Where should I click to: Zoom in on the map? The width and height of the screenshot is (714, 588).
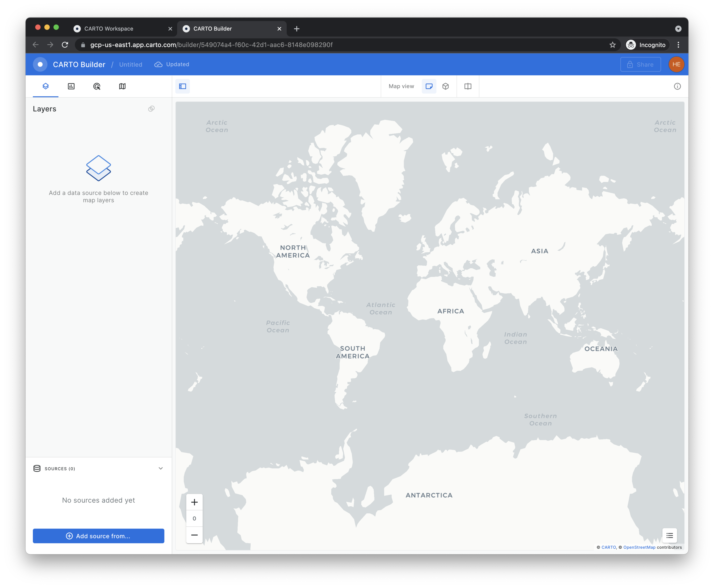(194, 502)
